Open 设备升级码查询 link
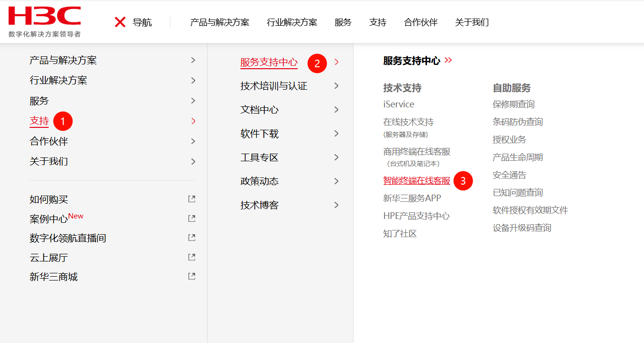This screenshot has width=644, height=343. point(522,228)
